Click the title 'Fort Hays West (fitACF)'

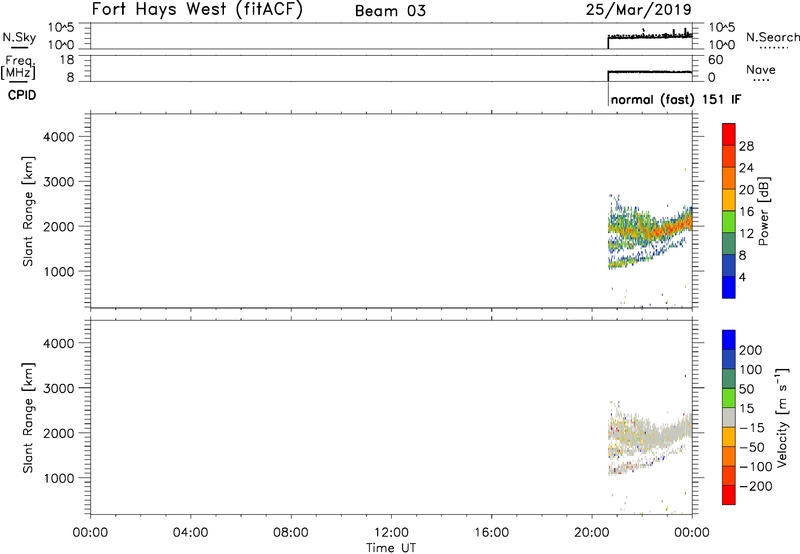pos(197,9)
